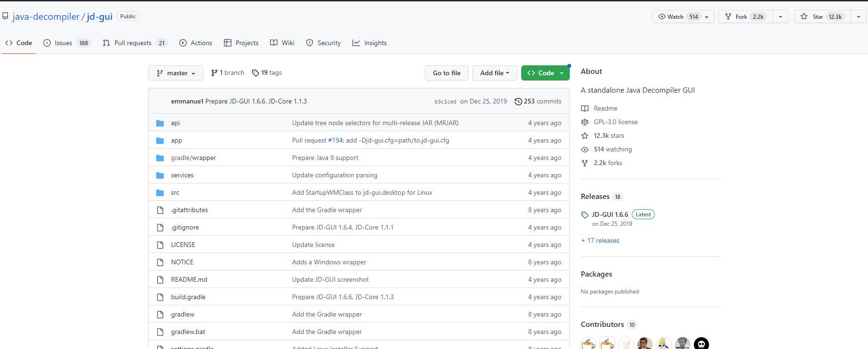
Task: Expand the green Code dropdown
Action: click(545, 73)
